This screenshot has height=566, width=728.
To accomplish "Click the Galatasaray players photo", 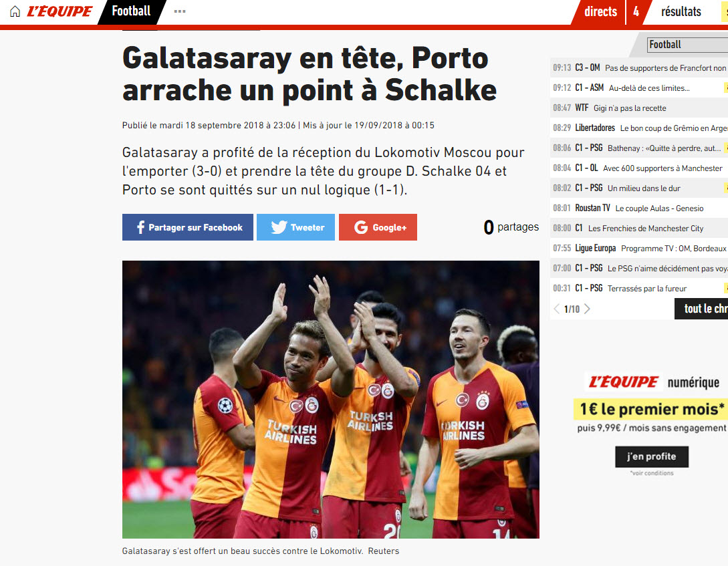I will [x=330, y=400].
